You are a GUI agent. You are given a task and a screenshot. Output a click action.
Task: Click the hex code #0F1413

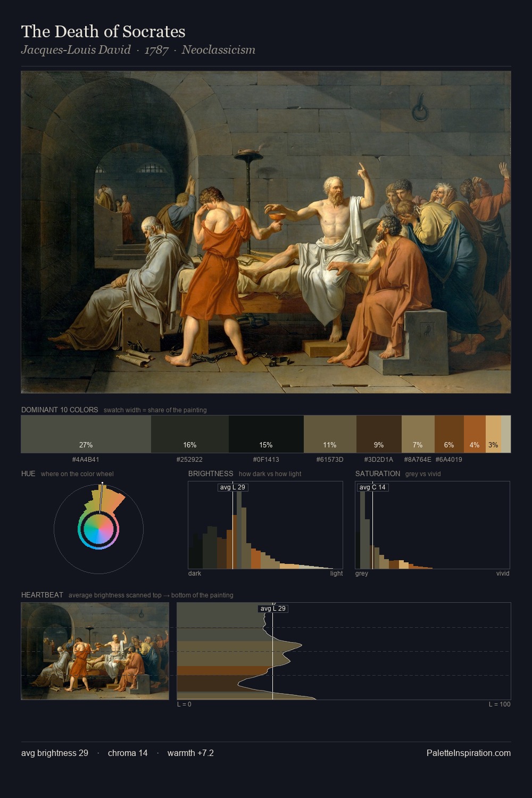point(266,460)
